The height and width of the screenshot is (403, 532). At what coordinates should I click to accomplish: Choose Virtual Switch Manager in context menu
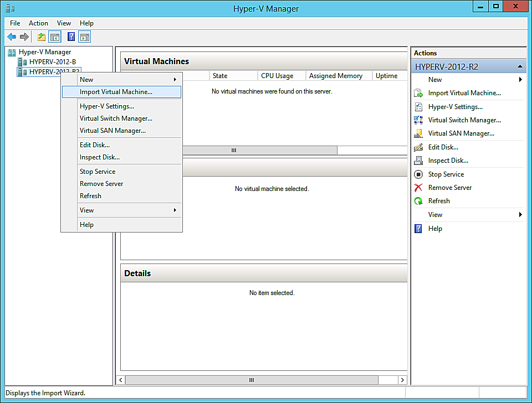[121, 118]
